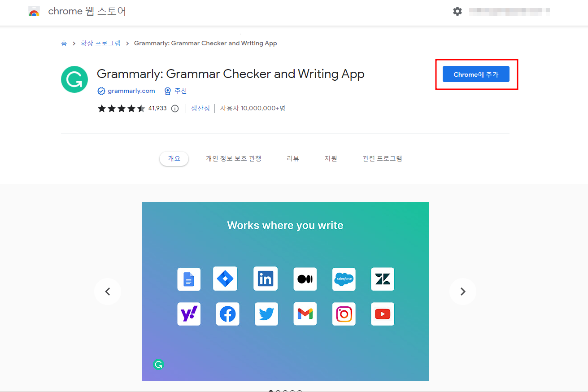Click the Salesforce icon in the banner

(x=344, y=279)
